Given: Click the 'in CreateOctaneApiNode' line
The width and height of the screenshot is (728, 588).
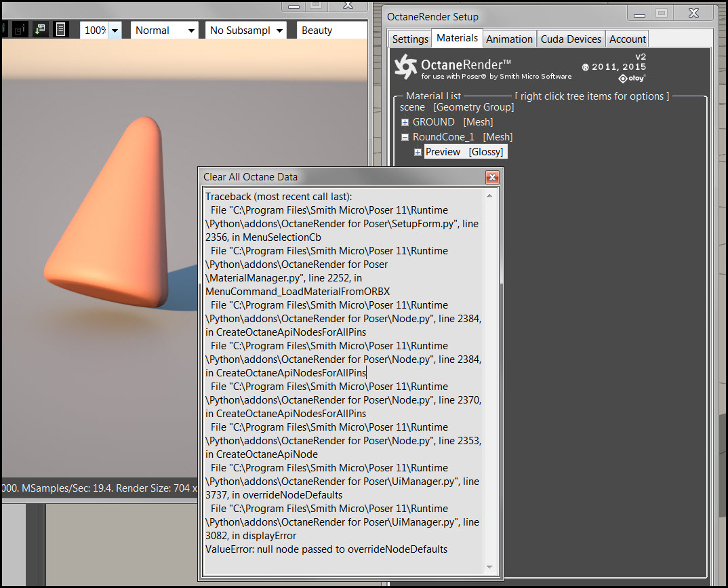Looking at the screenshot, I should tap(262, 454).
